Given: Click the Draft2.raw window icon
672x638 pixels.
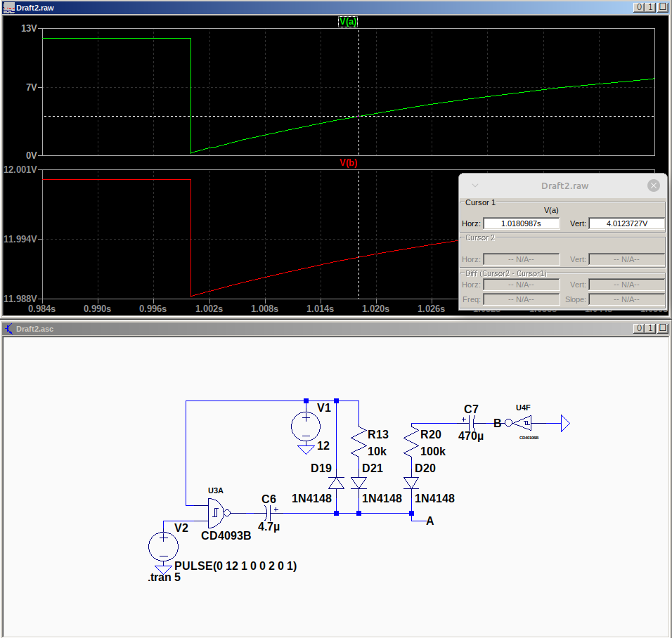Looking at the screenshot, I should tap(8, 7).
